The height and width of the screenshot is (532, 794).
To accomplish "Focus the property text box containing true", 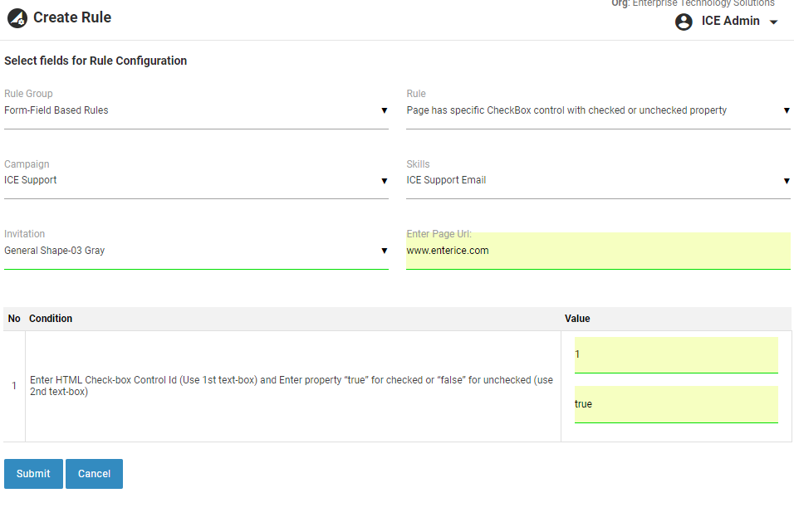I will click(676, 404).
